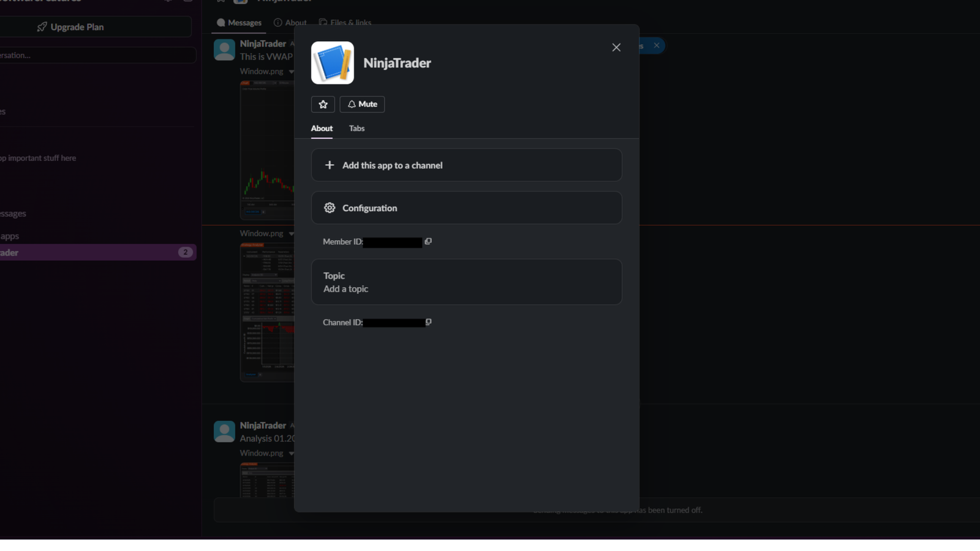The height and width of the screenshot is (551, 980).
Task: Collapse Window.png under the Analysis message
Action: 291,454
